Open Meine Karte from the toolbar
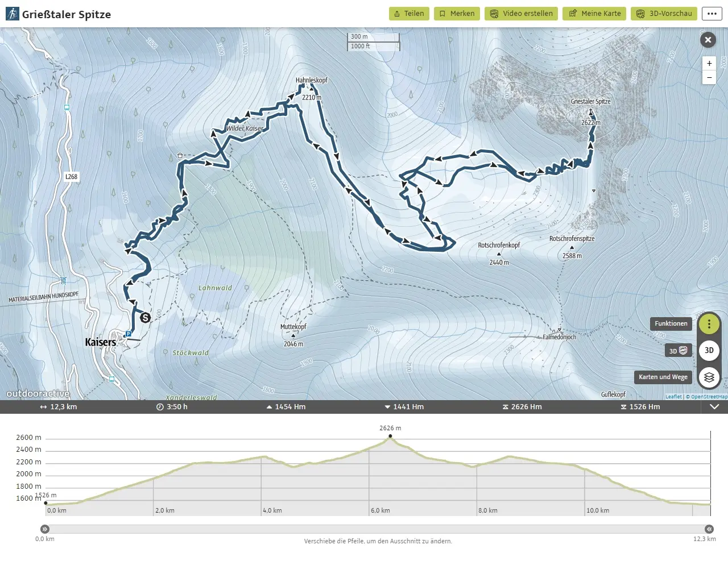The image size is (728, 582). pos(594,14)
